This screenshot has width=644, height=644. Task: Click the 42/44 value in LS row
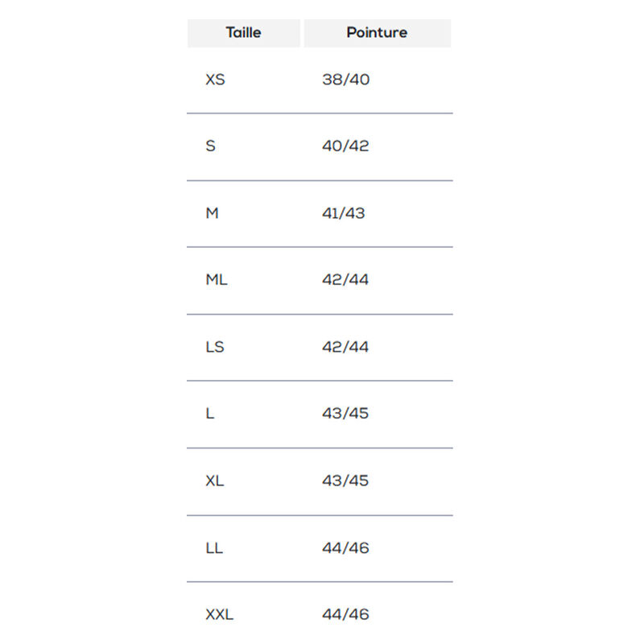(x=345, y=347)
